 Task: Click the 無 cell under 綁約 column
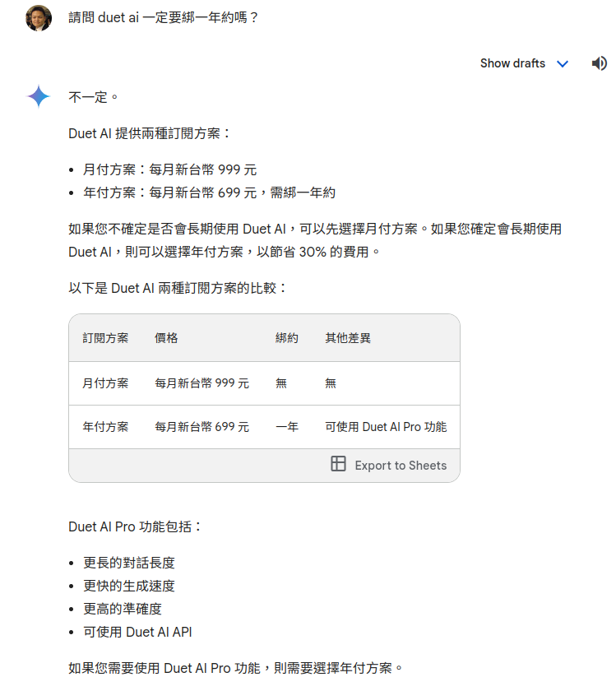281,383
